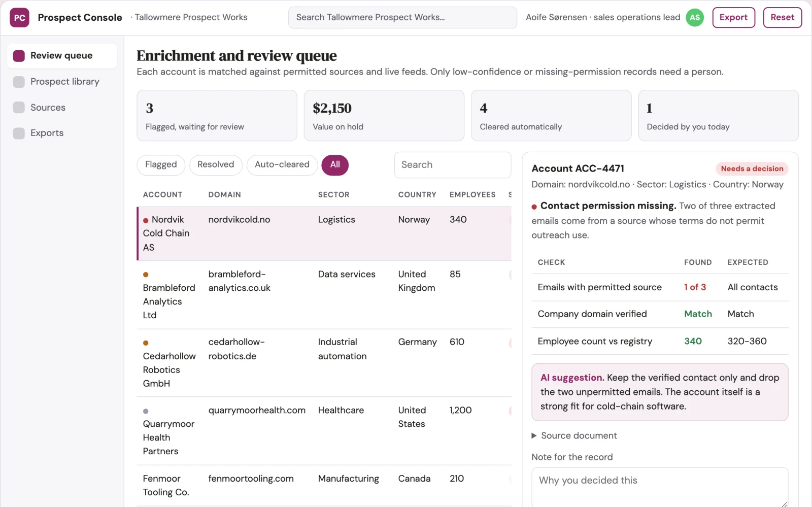Focus the Search Tallowmere Prospect Works field
This screenshot has width=812, height=507.
(402, 18)
